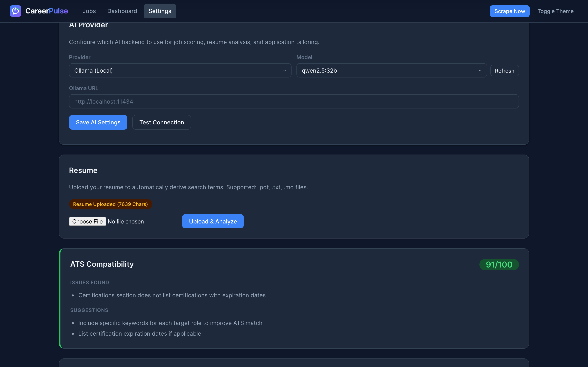The height and width of the screenshot is (367, 588).
Task: Click Refresh to reload available models
Action: pyautogui.click(x=504, y=70)
